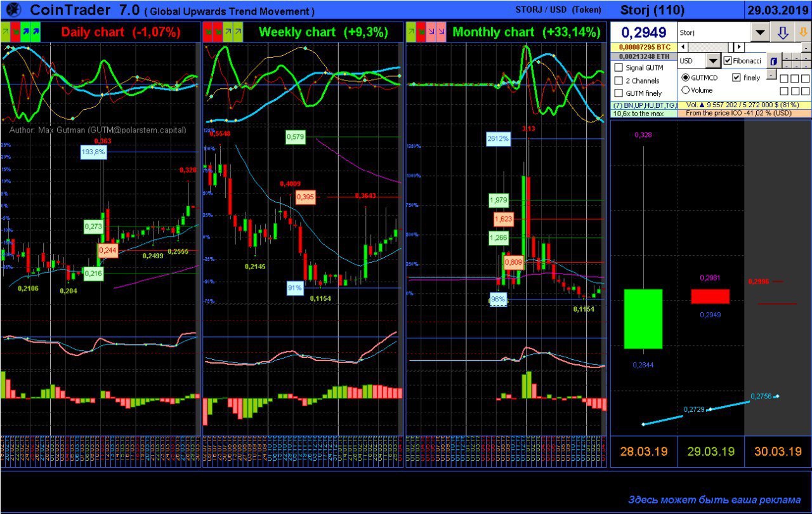Enable the 2 Channels checkbox
The height and width of the screenshot is (514, 812).
pyautogui.click(x=619, y=81)
